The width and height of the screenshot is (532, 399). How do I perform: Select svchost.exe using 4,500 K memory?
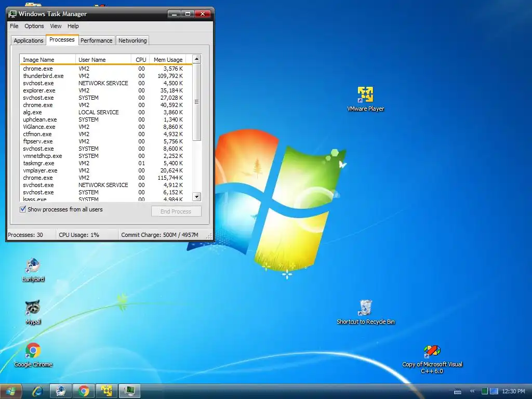tap(105, 83)
